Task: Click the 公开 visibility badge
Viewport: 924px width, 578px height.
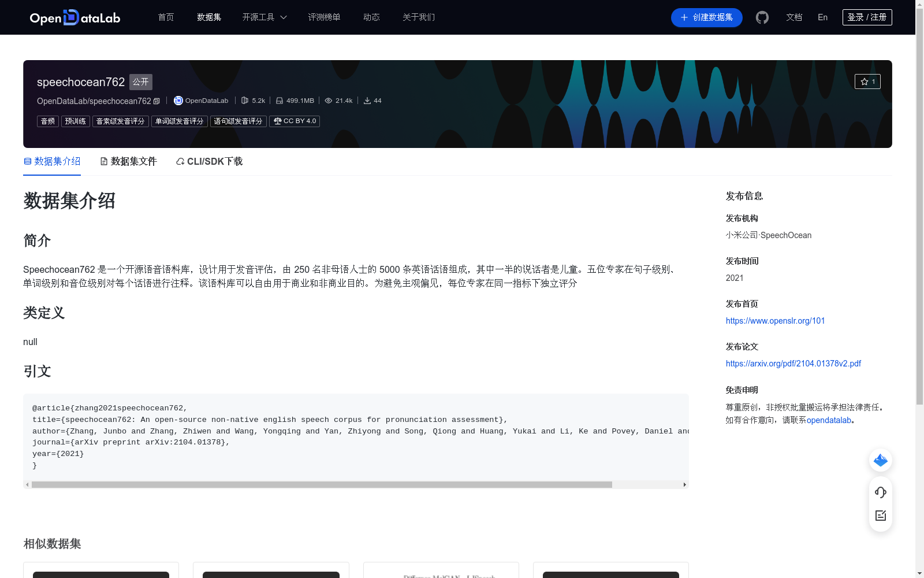Action: pyautogui.click(x=141, y=82)
